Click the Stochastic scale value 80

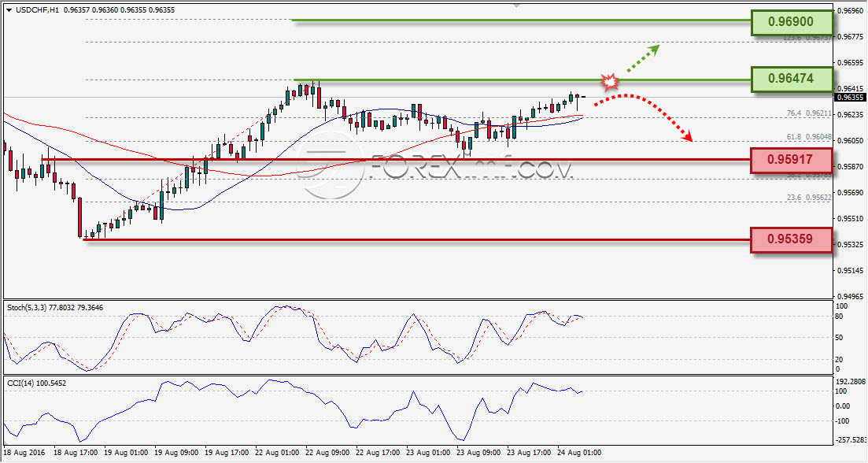pos(839,317)
